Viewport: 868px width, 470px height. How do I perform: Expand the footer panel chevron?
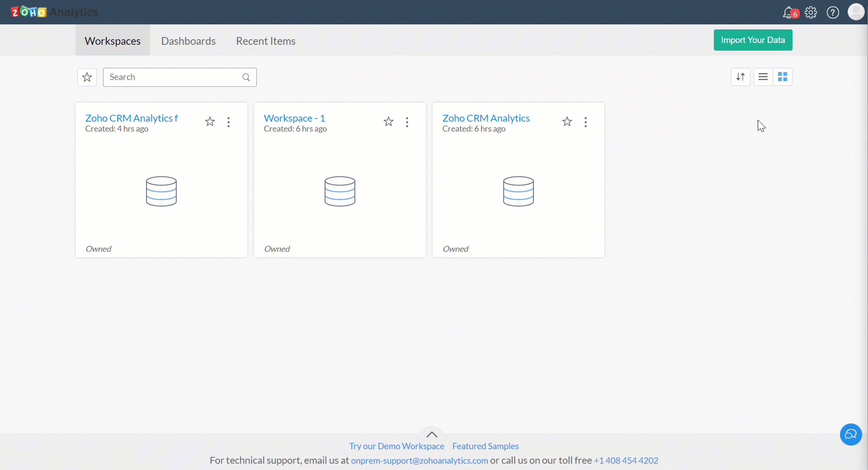[432, 434]
